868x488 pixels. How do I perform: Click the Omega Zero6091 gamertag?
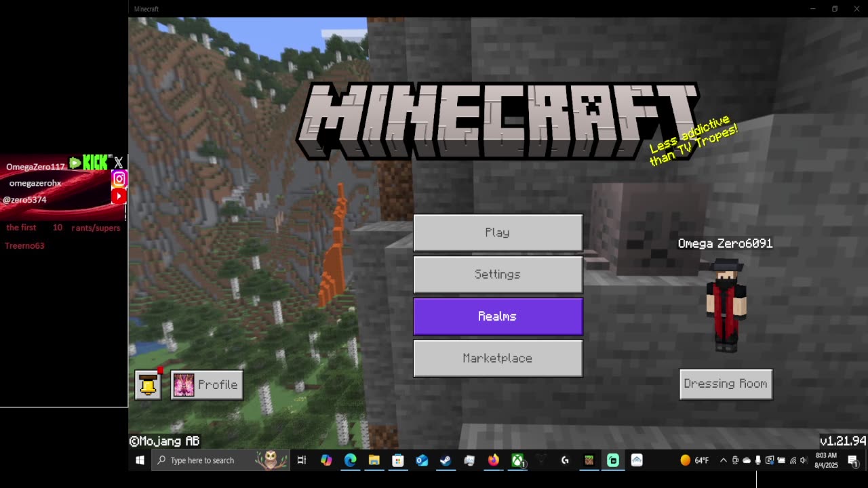coord(725,243)
